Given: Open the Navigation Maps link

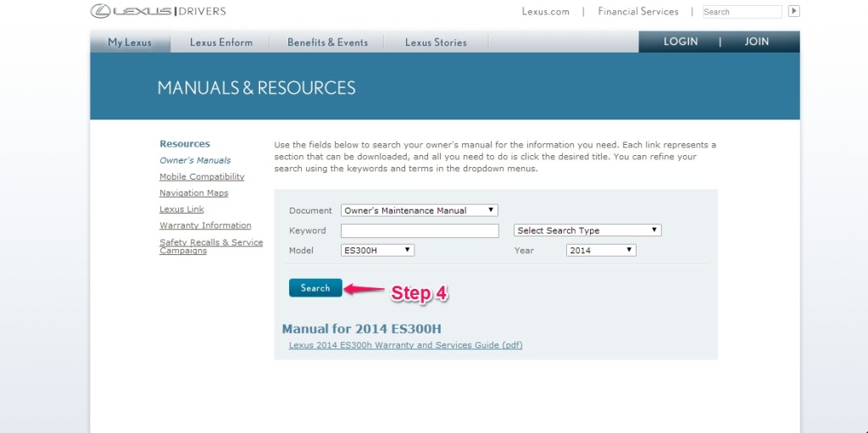Looking at the screenshot, I should [x=194, y=192].
